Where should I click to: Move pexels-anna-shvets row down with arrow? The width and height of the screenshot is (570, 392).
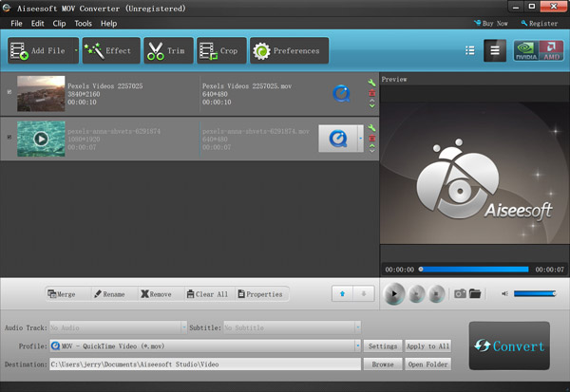(x=371, y=151)
